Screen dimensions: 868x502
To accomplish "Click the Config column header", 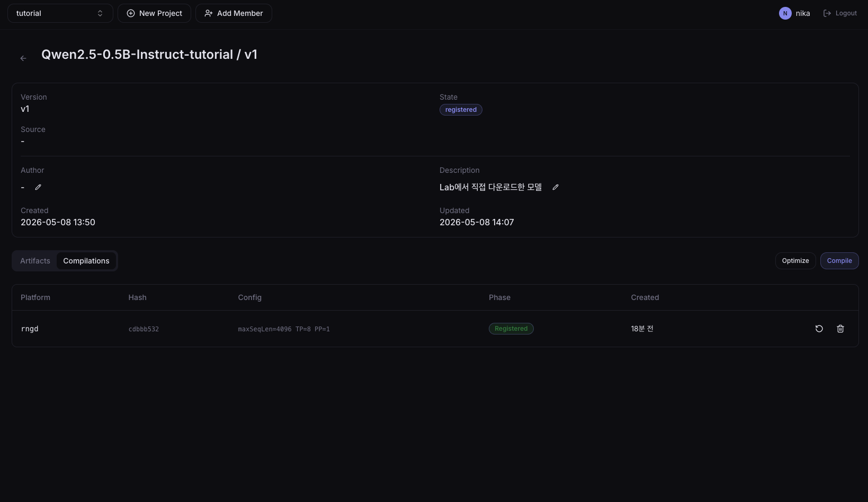I will [249, 297].
